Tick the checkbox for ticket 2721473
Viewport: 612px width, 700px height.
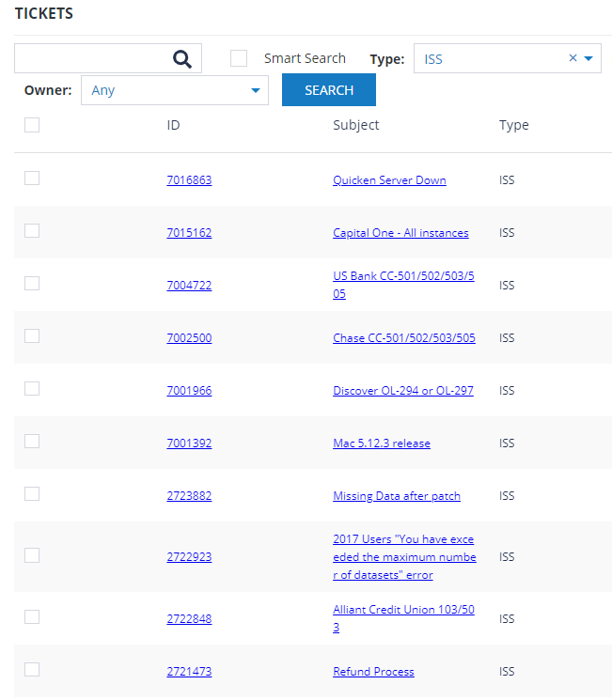click(32, 670)
